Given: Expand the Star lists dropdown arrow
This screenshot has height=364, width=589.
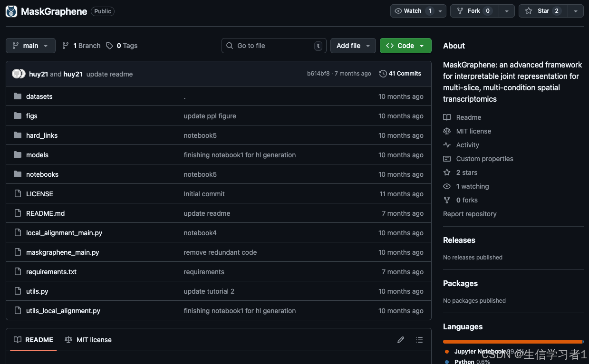Looking at the screenshot, I should (576, 11).
